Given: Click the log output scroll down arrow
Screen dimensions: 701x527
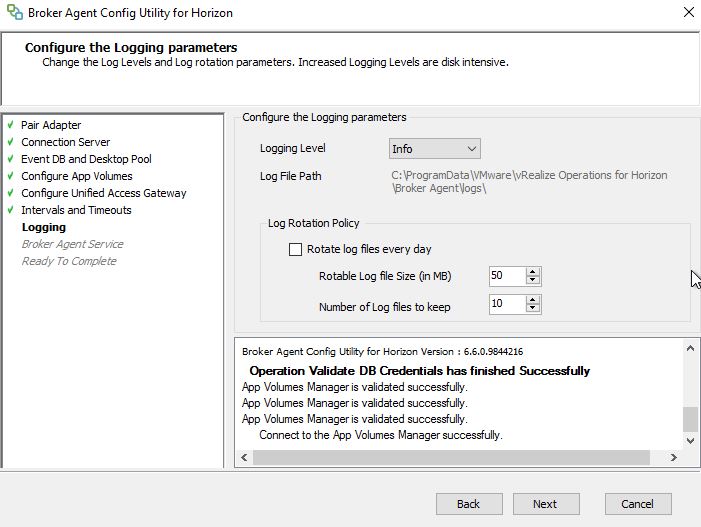Looking at the screenshot, I should coord(690,441).
